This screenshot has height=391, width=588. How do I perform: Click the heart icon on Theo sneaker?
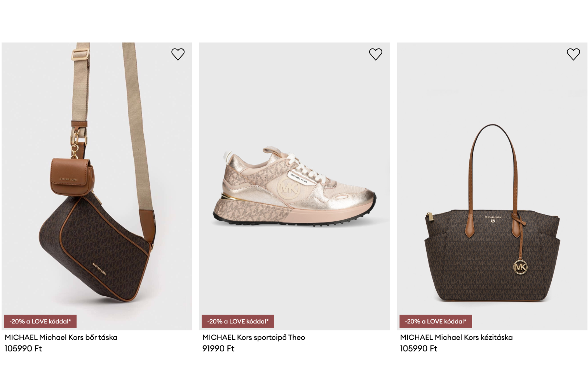pos(376,54)
